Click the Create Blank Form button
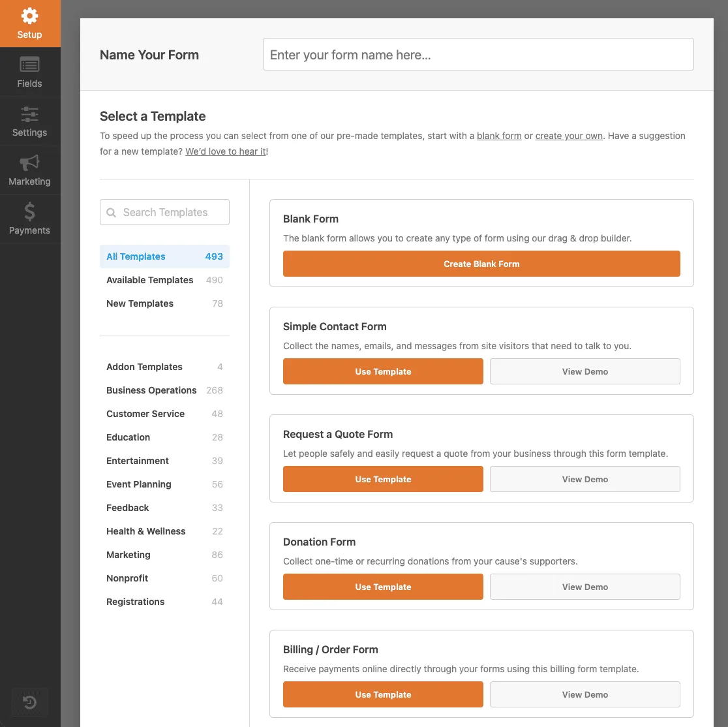This screenshot has width=728, height=727. click(x=481, y=264)
